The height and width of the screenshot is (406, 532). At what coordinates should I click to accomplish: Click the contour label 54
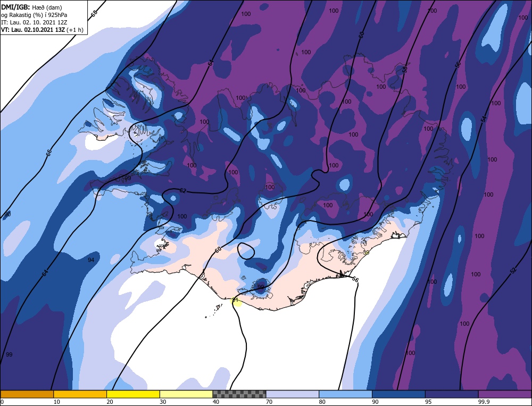pos(484,119)
